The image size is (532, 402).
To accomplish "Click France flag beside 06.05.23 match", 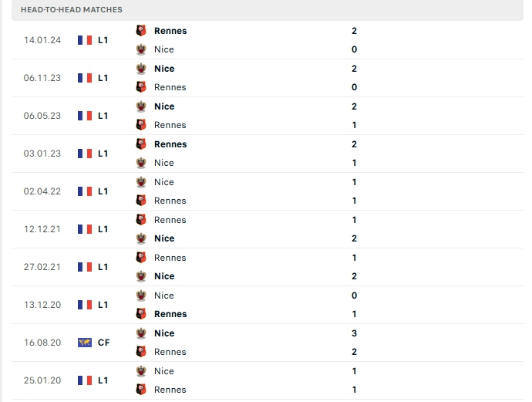I will click(85, 116).
